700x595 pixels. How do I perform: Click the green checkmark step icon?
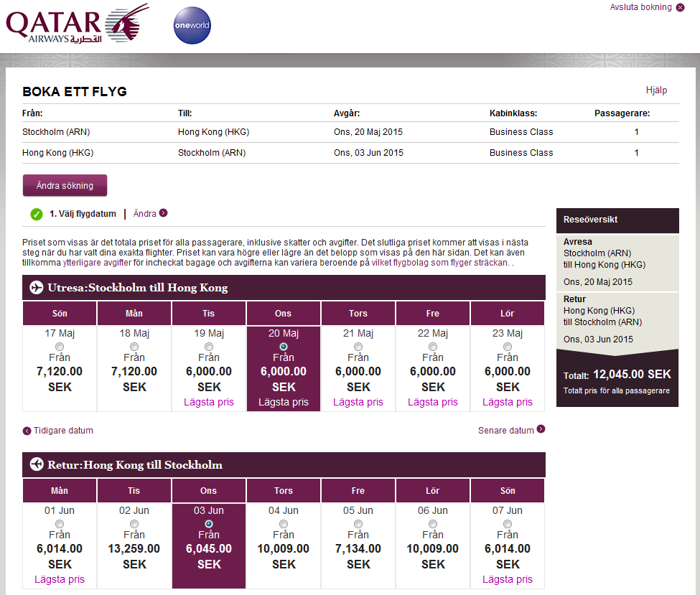coord(37,214)
